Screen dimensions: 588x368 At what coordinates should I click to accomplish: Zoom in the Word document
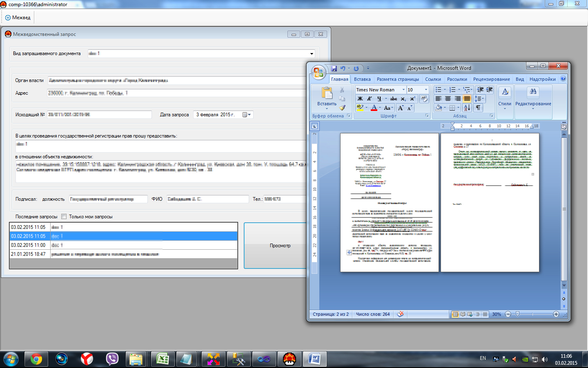point(556,314)
